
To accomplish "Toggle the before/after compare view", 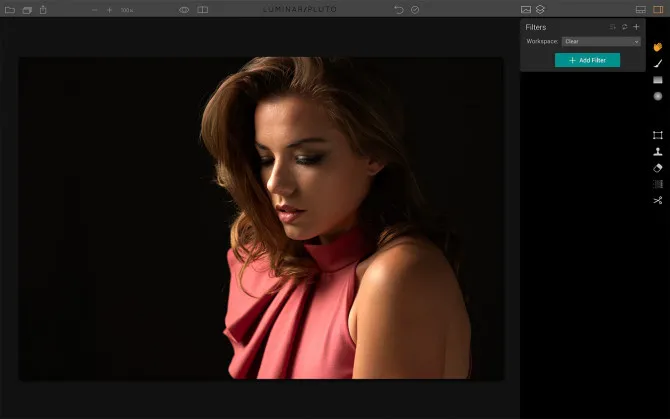I will coord(203,10).
